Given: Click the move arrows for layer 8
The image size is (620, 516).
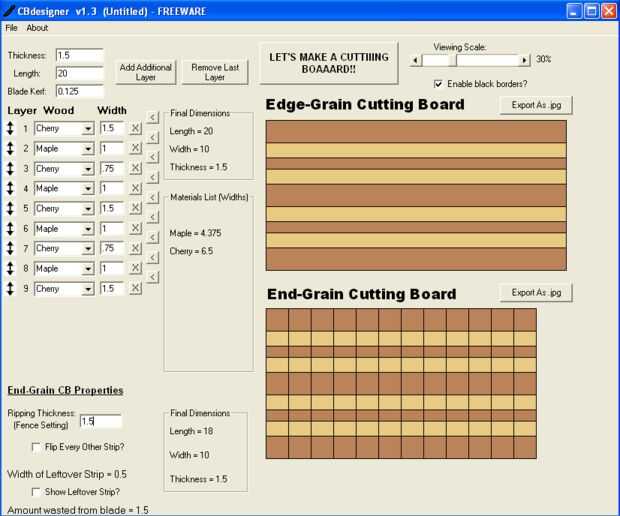Looking at the screenshot, I should 10,268.
